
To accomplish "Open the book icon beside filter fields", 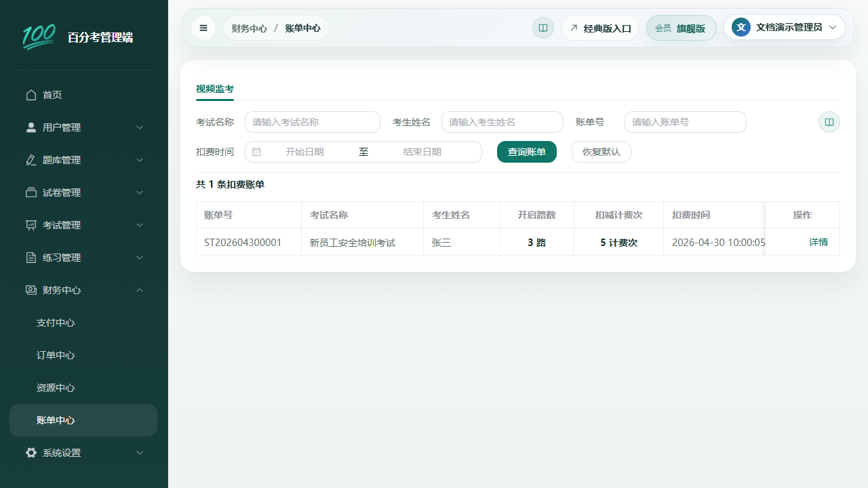I will click(829, 122).
